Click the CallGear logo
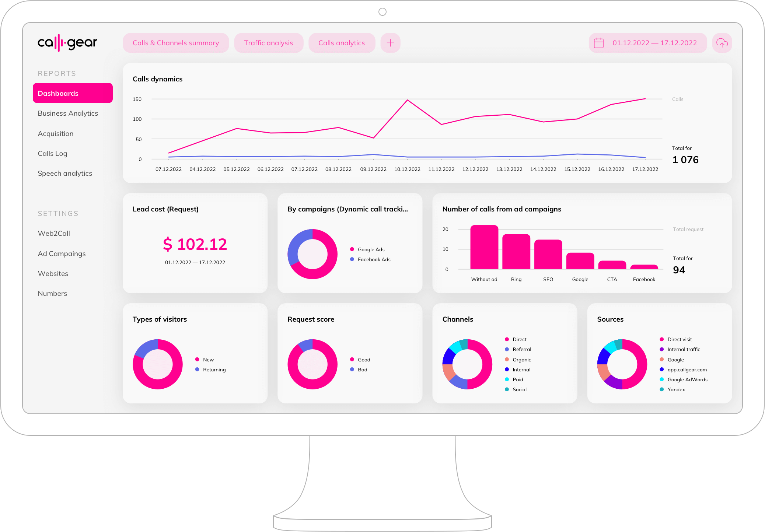The image size is (765, 532). pos(67,43)
